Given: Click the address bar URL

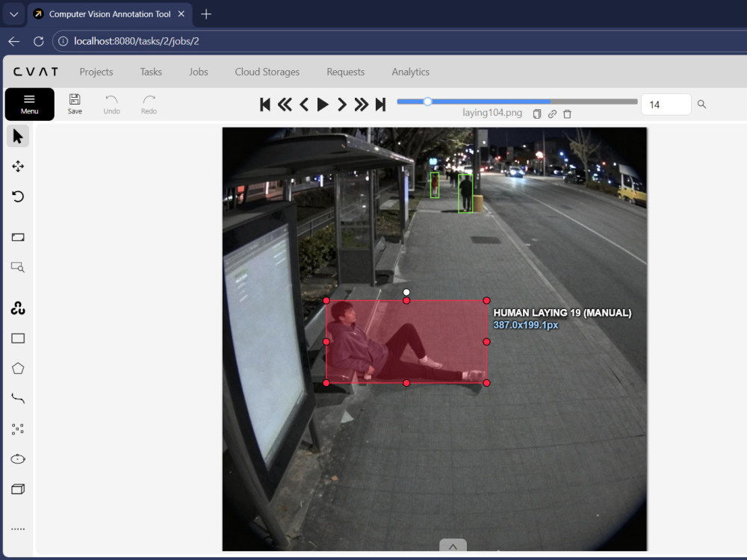Looking at the screenshot, I should tap(137, 41).
